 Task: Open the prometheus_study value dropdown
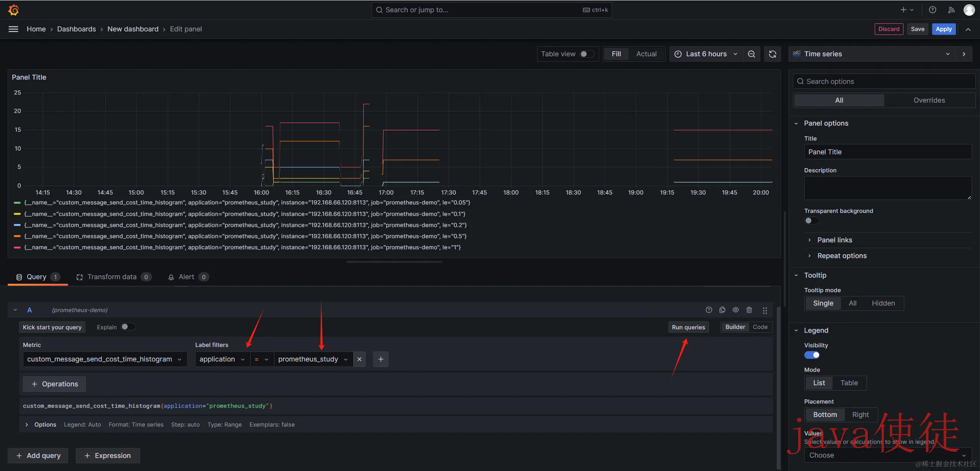click(x=314, y=359)
